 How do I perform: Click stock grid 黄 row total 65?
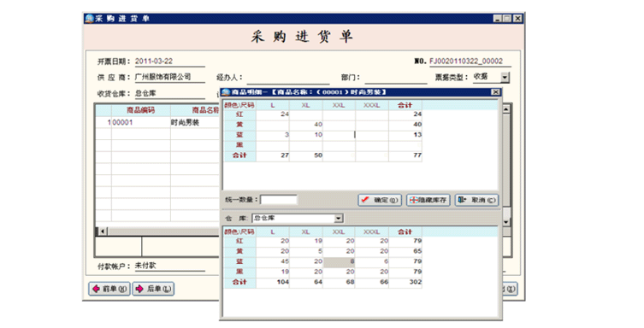point(405,251)
